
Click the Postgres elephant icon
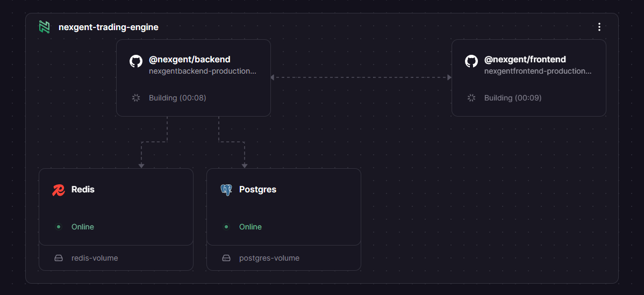pyautogui.click(x=226, y=190)
